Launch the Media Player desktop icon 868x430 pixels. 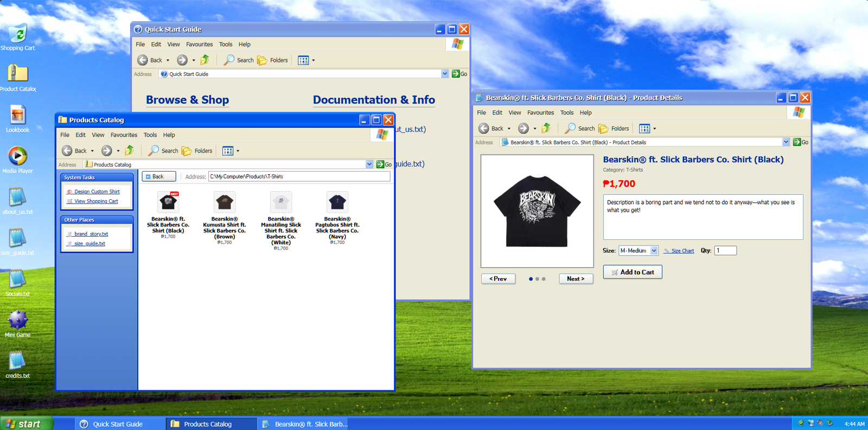pos(18,160)
